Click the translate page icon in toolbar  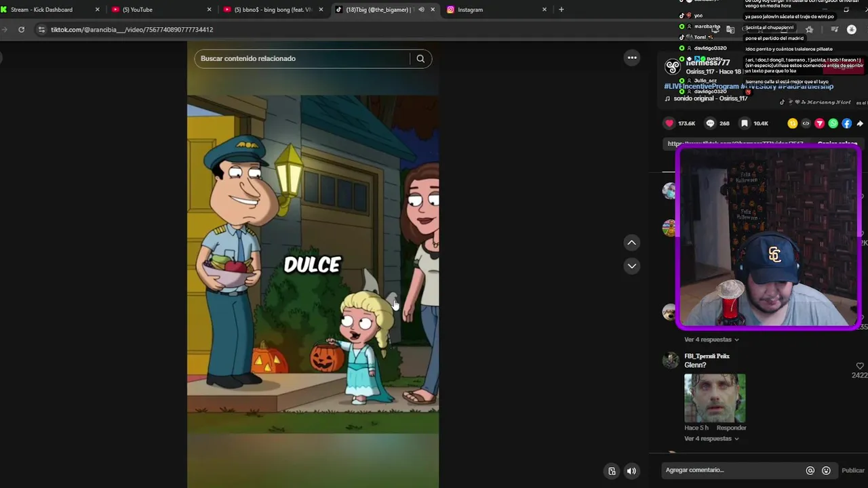tap(730, 30)
